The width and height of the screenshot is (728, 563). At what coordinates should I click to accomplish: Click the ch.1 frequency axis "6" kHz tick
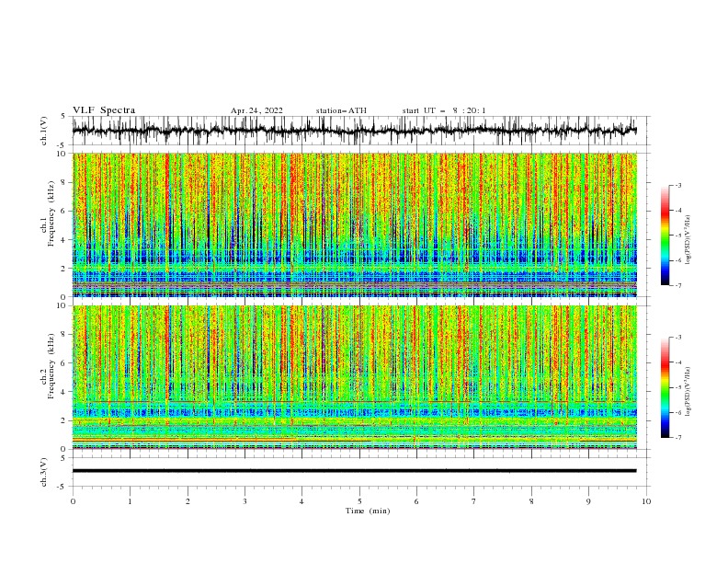(64, 212)
